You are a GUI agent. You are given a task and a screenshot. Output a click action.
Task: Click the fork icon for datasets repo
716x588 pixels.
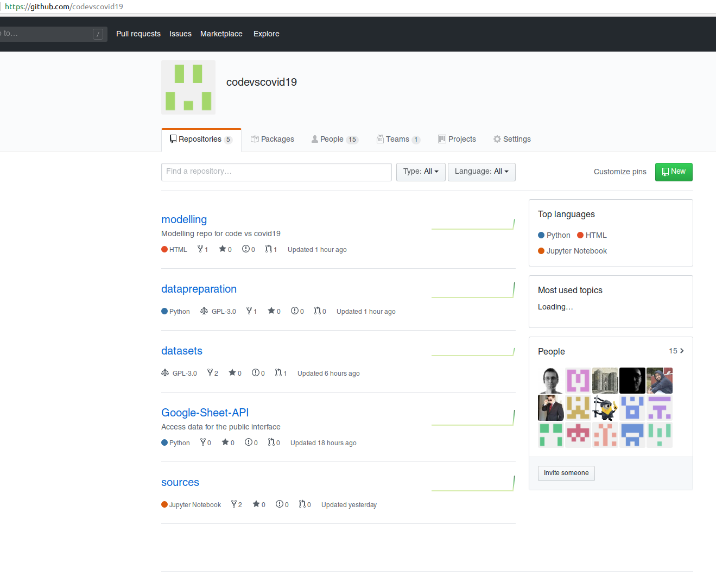click(x=210, y=372)
